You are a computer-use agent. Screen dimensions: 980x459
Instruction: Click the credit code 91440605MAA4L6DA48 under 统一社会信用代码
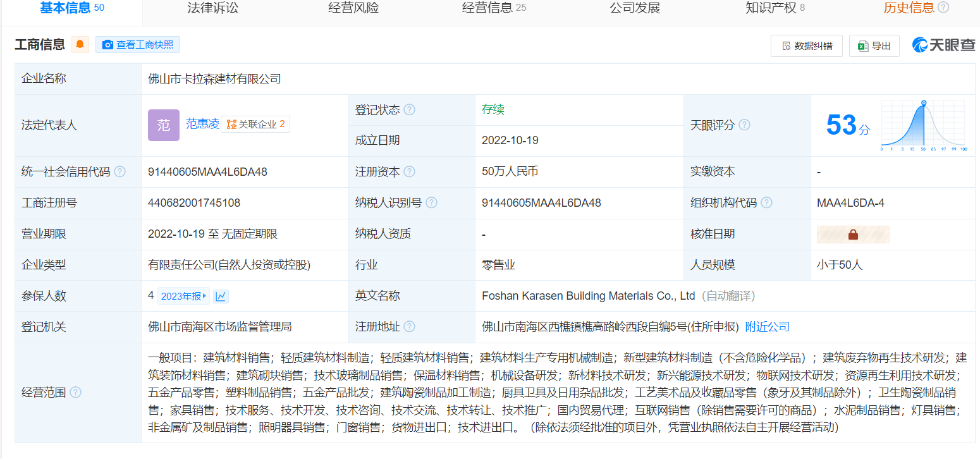pos(207,171)
